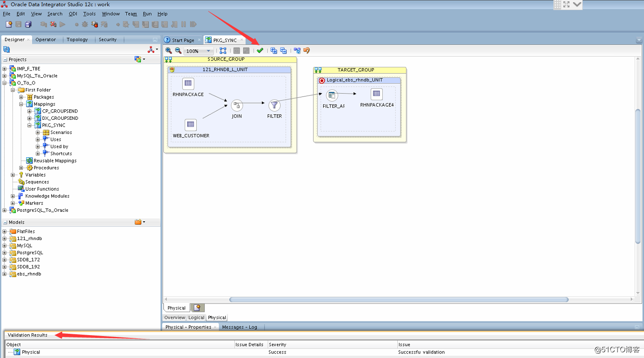The height and width of the screenshot is (358, 644).
Task: Open the Messages - Log tab
Action: [x=239, y=327]
